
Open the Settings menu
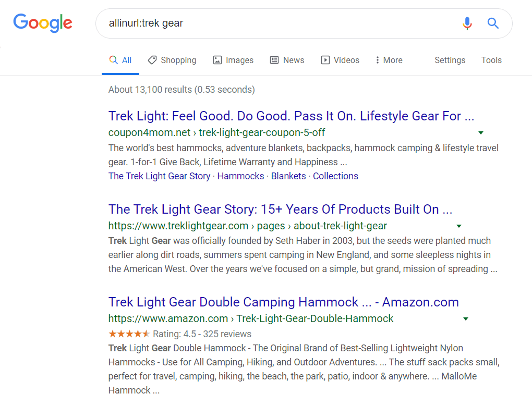(450, 60)
